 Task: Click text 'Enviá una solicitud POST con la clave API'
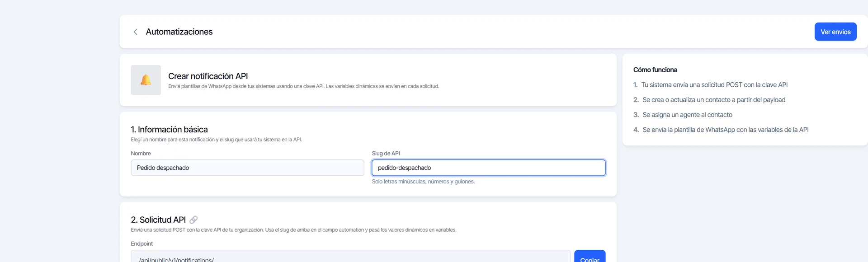(x=293, y=230)
